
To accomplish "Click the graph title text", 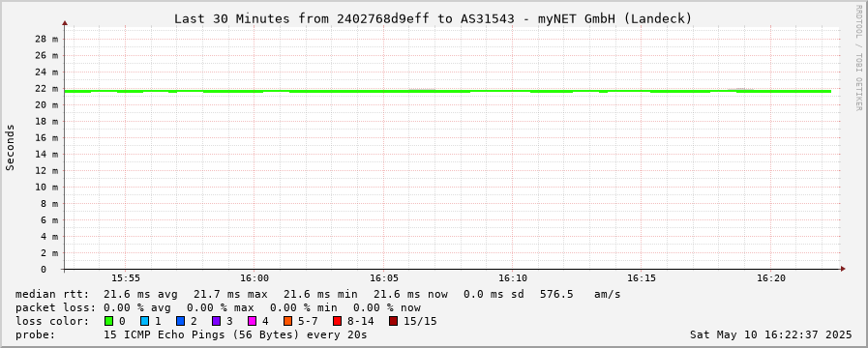I will (x=433, y=18).
